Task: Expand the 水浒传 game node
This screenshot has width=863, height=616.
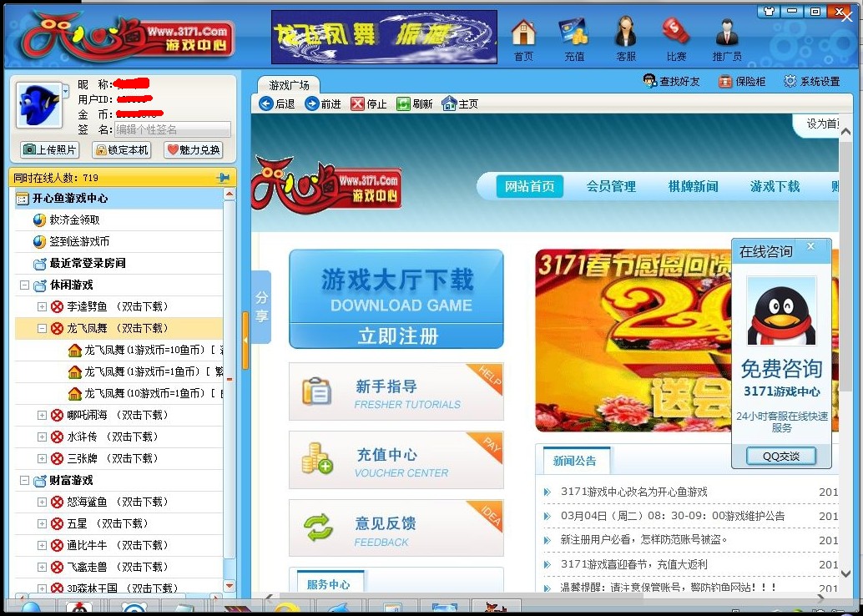Action: coord(42,437)
